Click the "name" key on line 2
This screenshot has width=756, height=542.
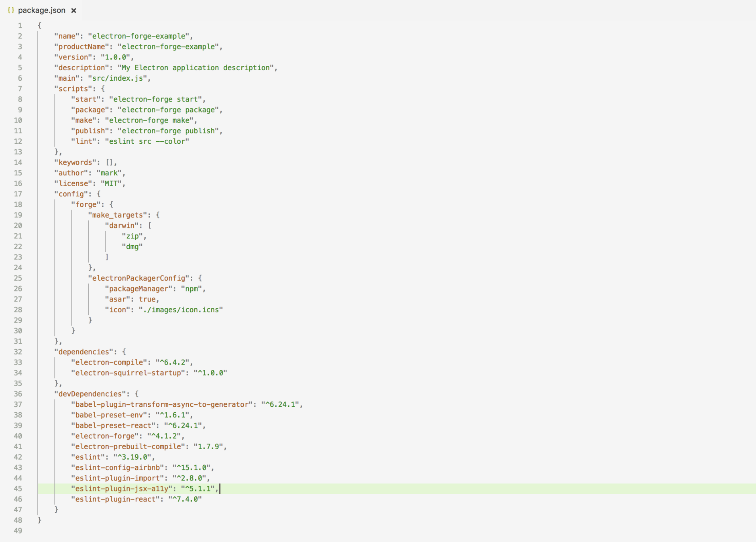[67, 36]
